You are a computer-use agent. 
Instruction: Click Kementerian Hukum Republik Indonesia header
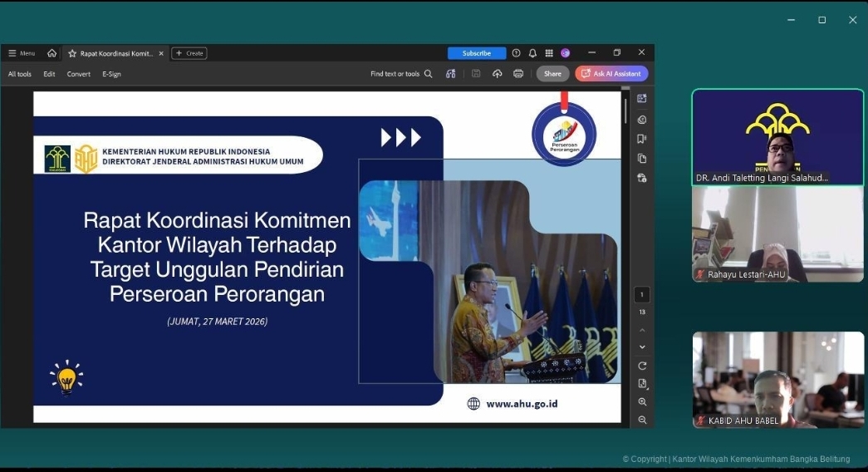tap(186, 151)
